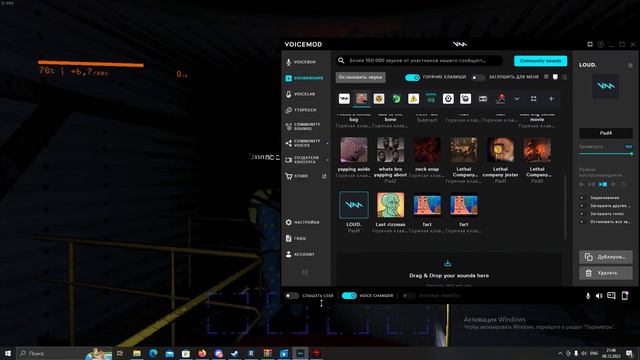
Task: Play the Lethal company jester sound
Action: click(500, 150)
